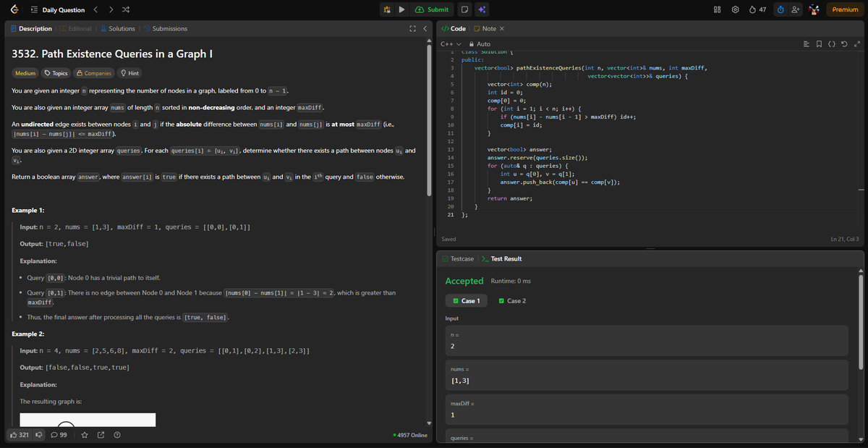Click the green Submit button
The image size is (868, 448).
433,9
